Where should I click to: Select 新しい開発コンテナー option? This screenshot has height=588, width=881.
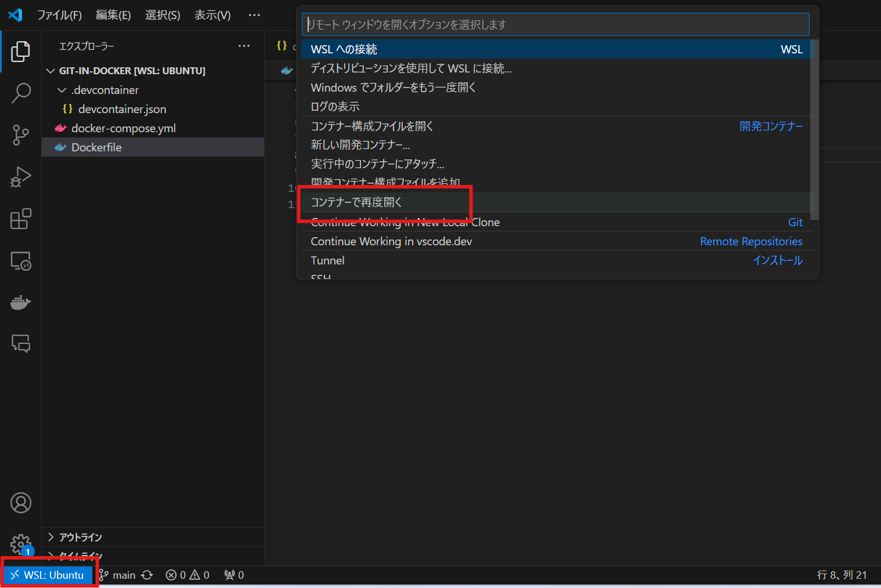(556, 145)
